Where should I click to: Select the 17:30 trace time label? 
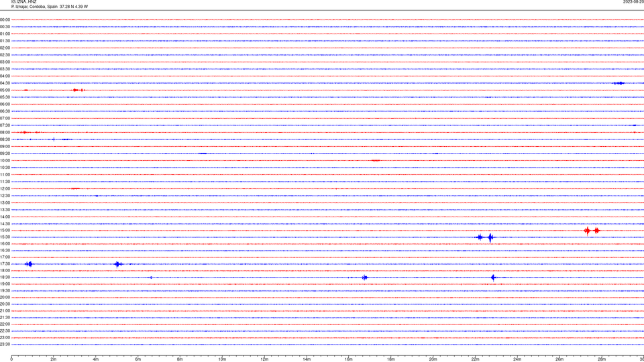(5, 264)
